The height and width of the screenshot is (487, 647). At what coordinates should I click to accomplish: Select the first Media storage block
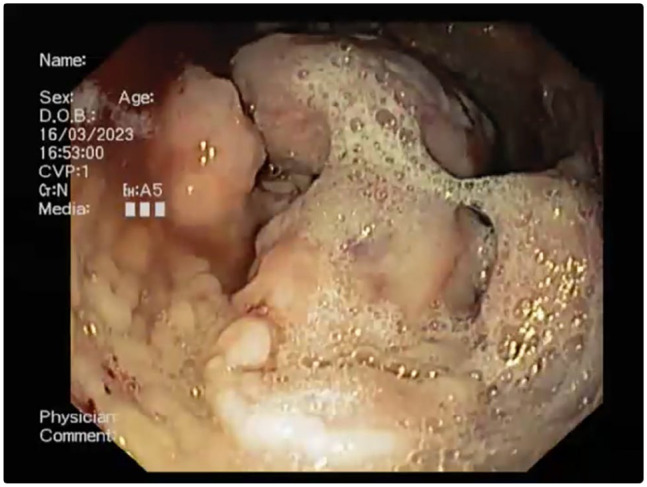pos(129,210)
